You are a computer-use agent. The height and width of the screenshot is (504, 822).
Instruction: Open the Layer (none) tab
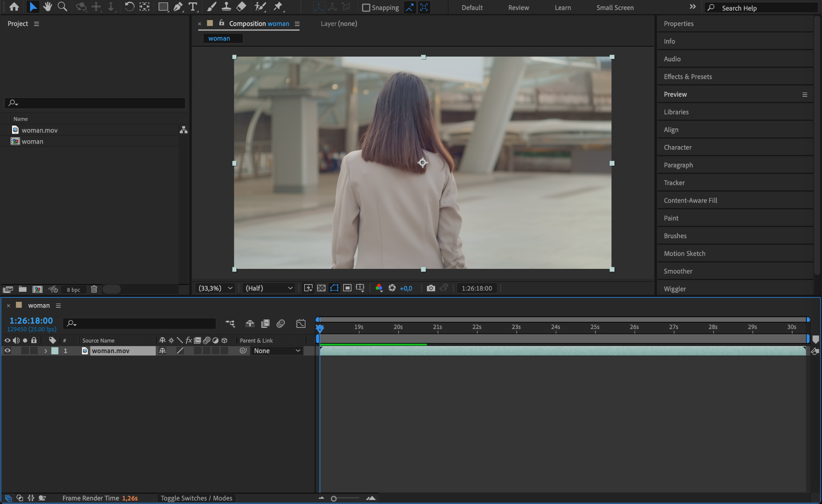click(x=339, y=24)
